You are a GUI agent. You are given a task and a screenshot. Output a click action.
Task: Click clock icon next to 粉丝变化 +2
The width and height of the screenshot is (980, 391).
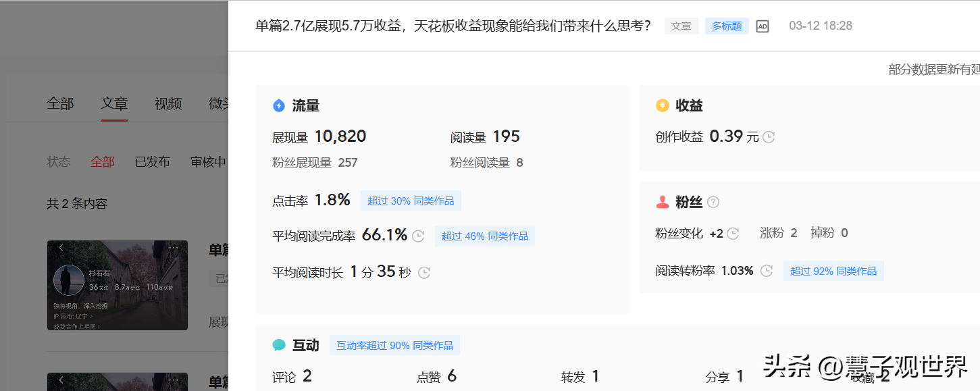733,234
